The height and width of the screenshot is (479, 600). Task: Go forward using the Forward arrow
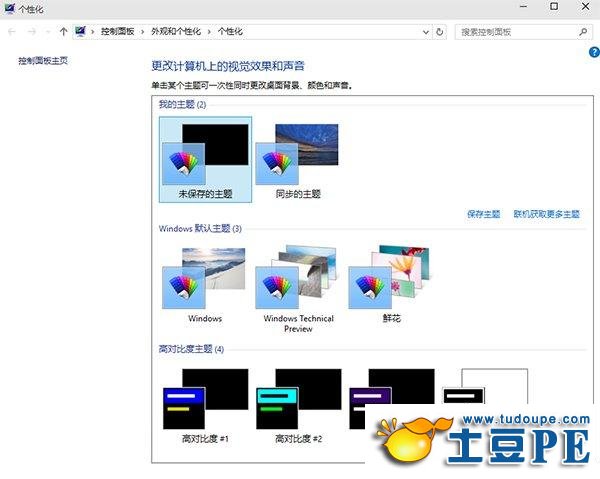pyautogui.click(x=32, y=32)
